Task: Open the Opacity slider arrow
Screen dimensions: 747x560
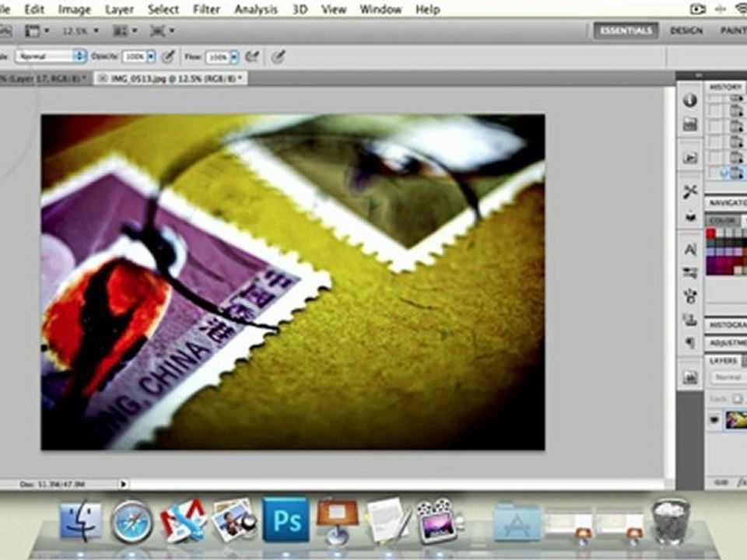Action: click(x=151, y=57)
